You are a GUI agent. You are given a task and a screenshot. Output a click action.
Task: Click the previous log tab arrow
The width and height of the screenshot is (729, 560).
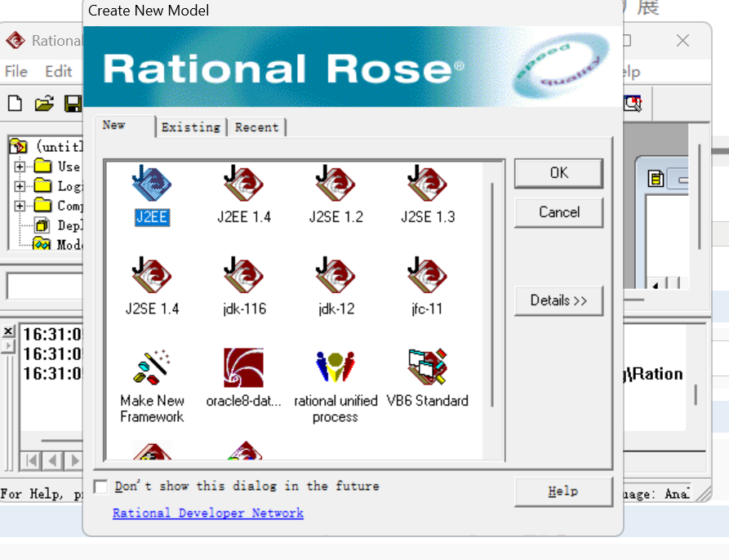[x=52, y=461]
